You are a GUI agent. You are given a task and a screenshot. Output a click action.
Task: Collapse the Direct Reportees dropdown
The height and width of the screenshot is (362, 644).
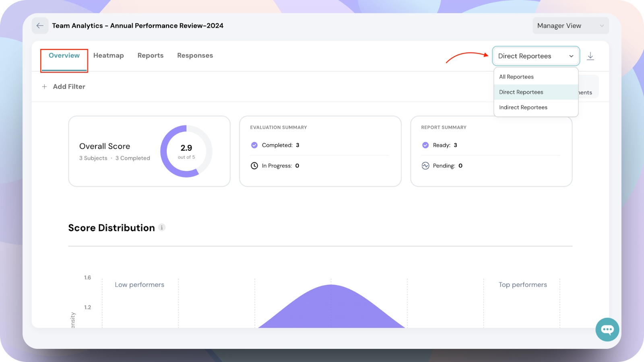click(536, 56)
